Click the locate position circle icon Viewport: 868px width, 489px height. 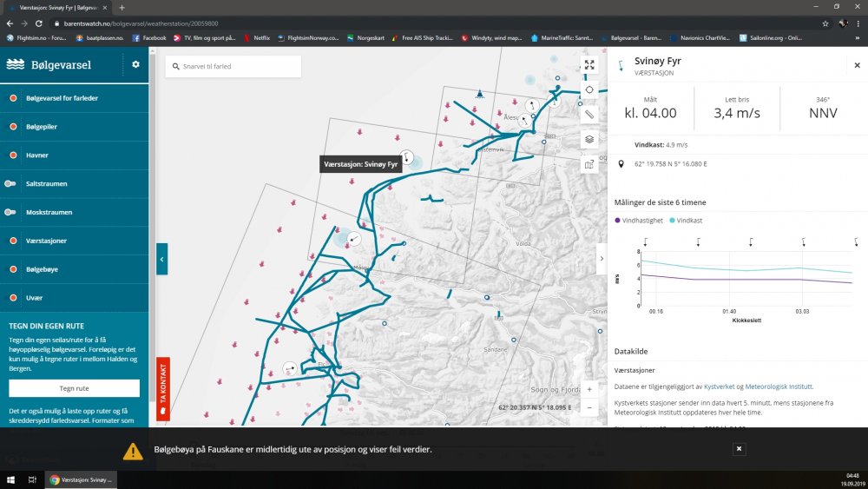pos(589,89)
